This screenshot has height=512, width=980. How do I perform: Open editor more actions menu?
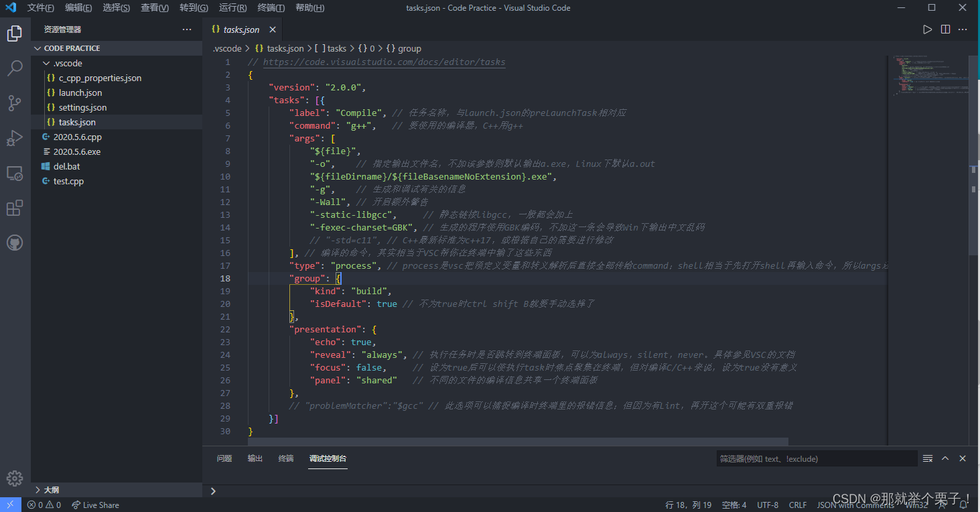pyautogui.click(x=963, y=29)
